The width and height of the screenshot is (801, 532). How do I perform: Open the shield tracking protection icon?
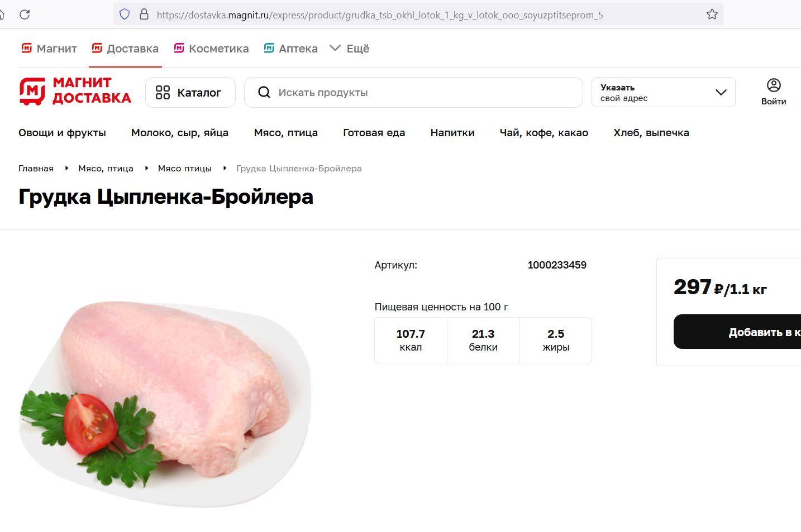(125, 15)
